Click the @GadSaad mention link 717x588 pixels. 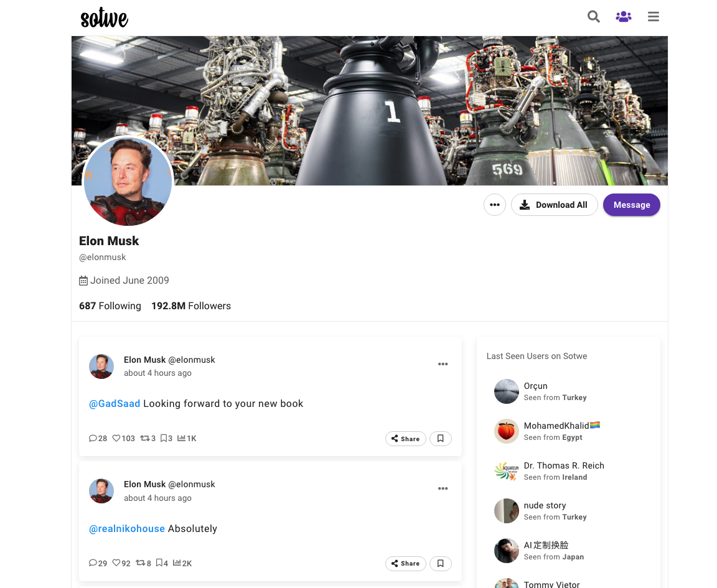(x=115, y=404)
